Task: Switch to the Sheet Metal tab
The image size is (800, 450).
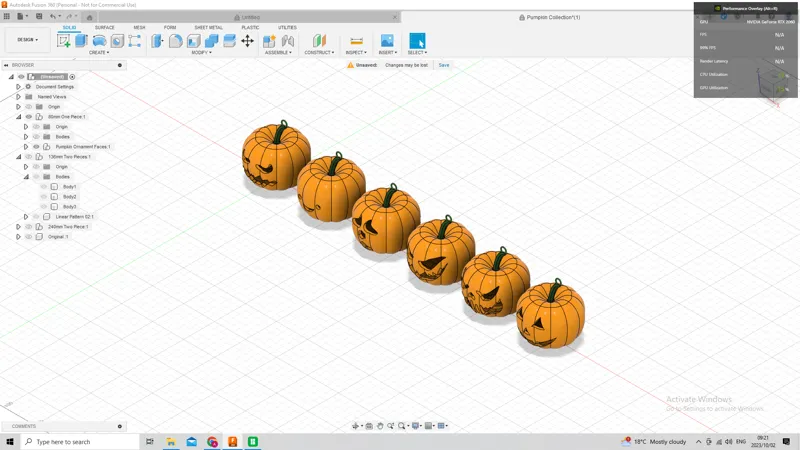Action: tap(209, 28)
